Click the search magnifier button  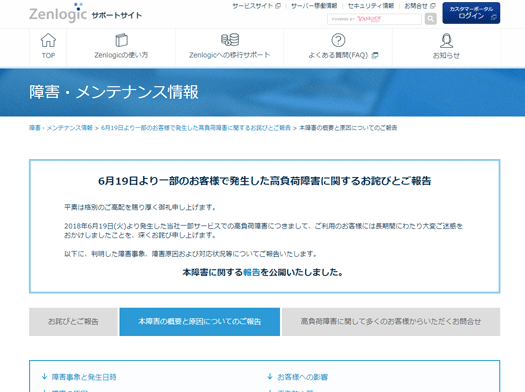431,19
